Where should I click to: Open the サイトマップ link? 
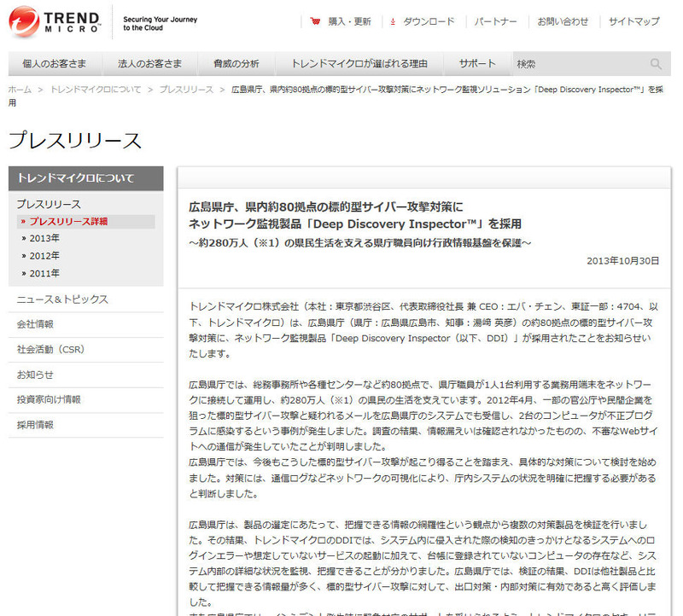tap(633, 21)
